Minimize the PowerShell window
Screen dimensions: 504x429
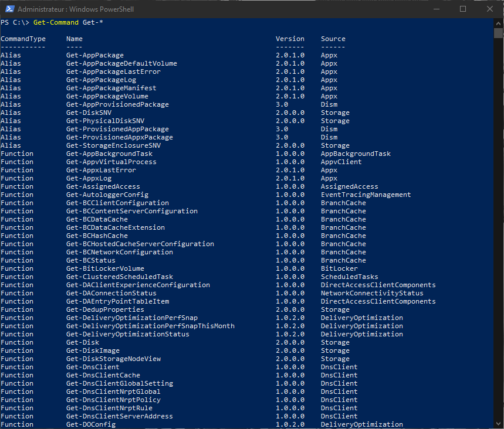[436, 9]
